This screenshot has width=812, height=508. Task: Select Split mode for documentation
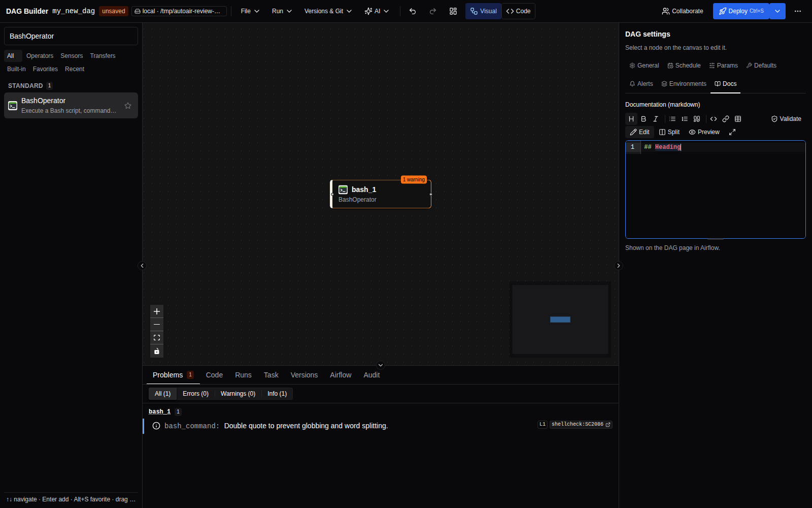point(669,132)
